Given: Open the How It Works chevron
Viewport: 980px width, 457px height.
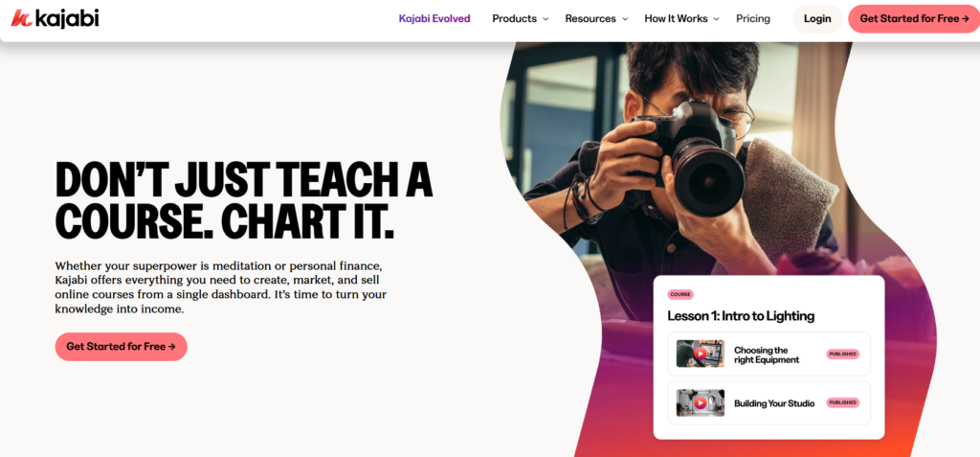Looking at the screenshot, I should tap(716, 19).
